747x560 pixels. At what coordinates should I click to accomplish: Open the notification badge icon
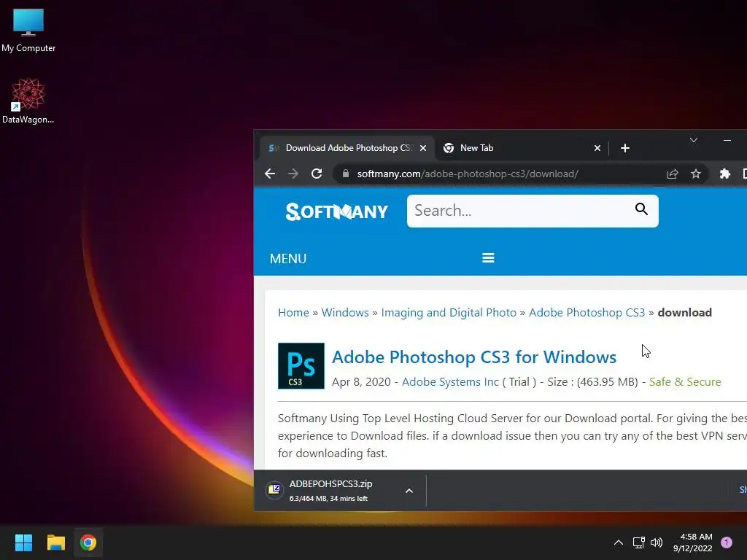pos(727,542)
